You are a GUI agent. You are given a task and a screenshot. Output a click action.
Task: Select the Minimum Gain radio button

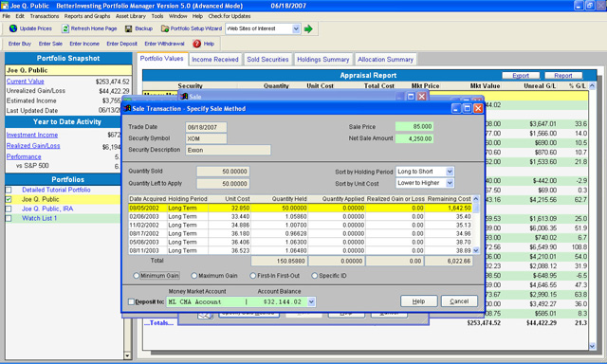coord(136,276)
